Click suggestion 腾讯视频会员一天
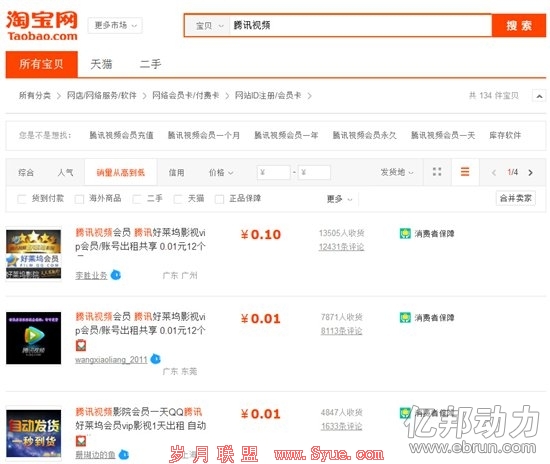Screen dimensions: 550x464 click(x=443, y=135)
